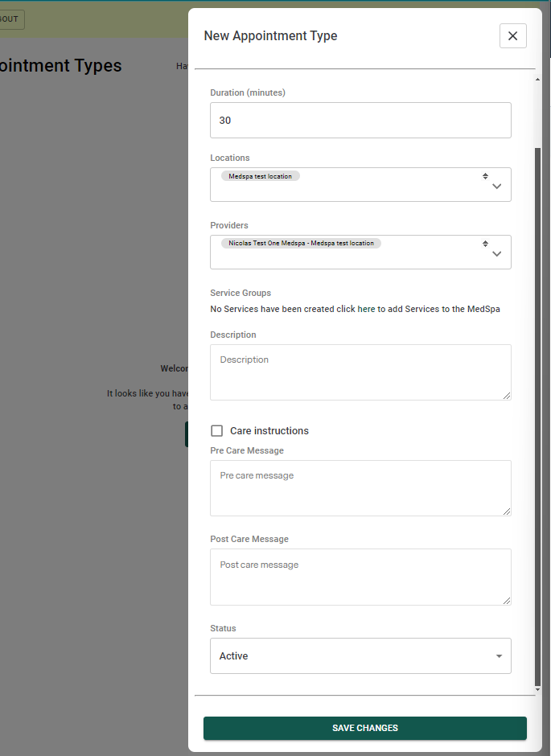Click the dialog scrollbar down arrow

537,689
